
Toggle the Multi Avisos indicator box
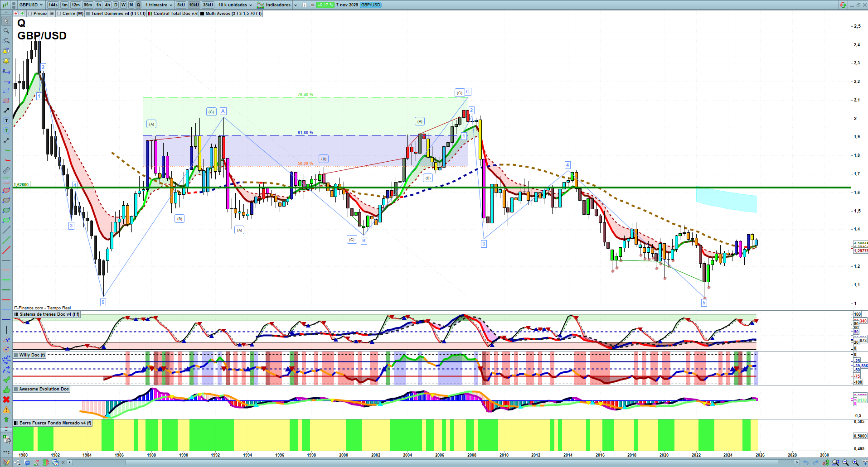coord(202,14)
